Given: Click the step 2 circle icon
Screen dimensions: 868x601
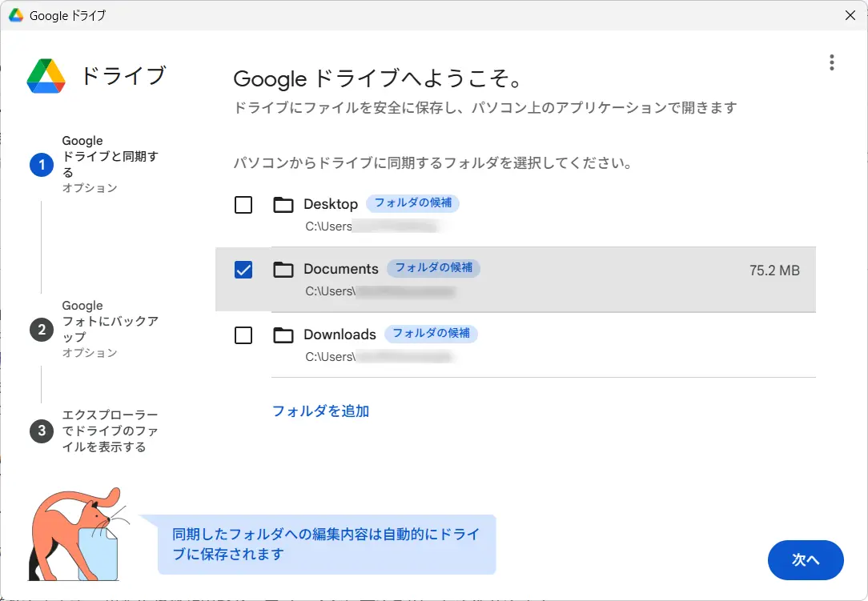Looking at the screenshot, I should [x=42, y=330].
